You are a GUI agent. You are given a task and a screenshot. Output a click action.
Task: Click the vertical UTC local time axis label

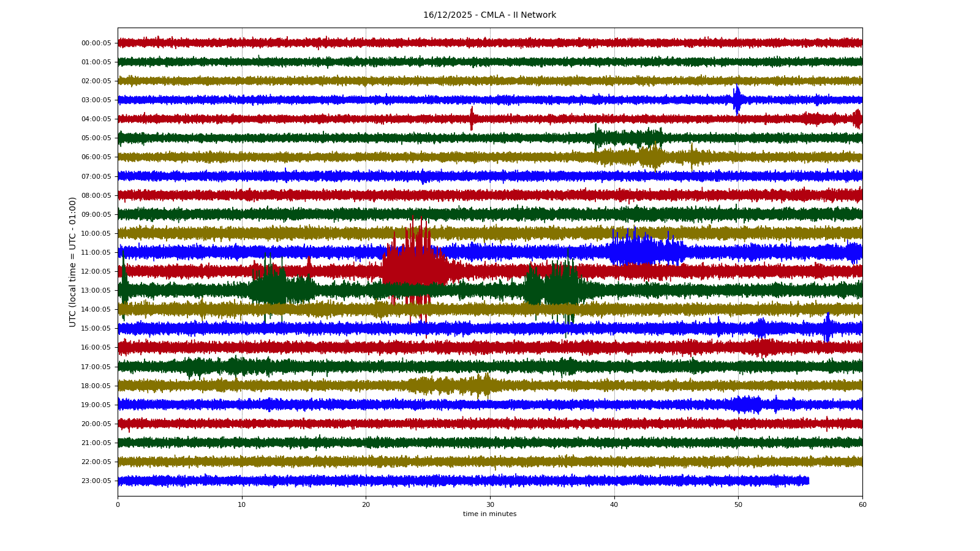73,262
